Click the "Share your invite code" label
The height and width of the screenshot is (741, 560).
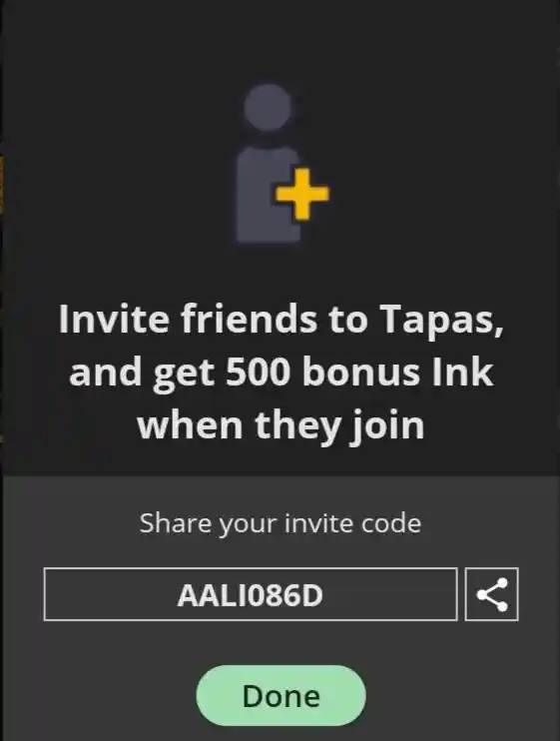click(x=280, y=523)
